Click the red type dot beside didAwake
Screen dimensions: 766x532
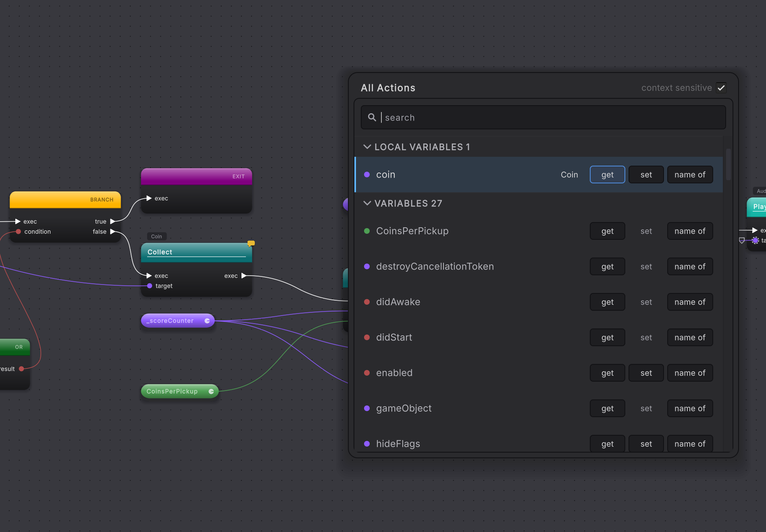click(x=367, y=302)
